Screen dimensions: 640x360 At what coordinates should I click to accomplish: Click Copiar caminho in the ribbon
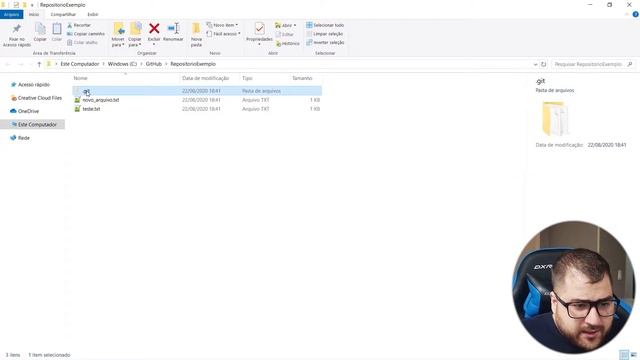(x=86, y=34)
